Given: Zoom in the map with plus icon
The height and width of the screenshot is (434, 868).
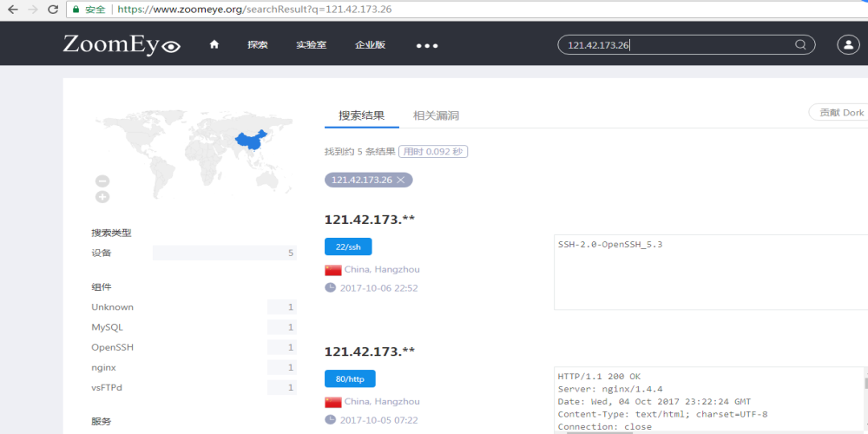Looking at the screenshot, I should point(102,197).
